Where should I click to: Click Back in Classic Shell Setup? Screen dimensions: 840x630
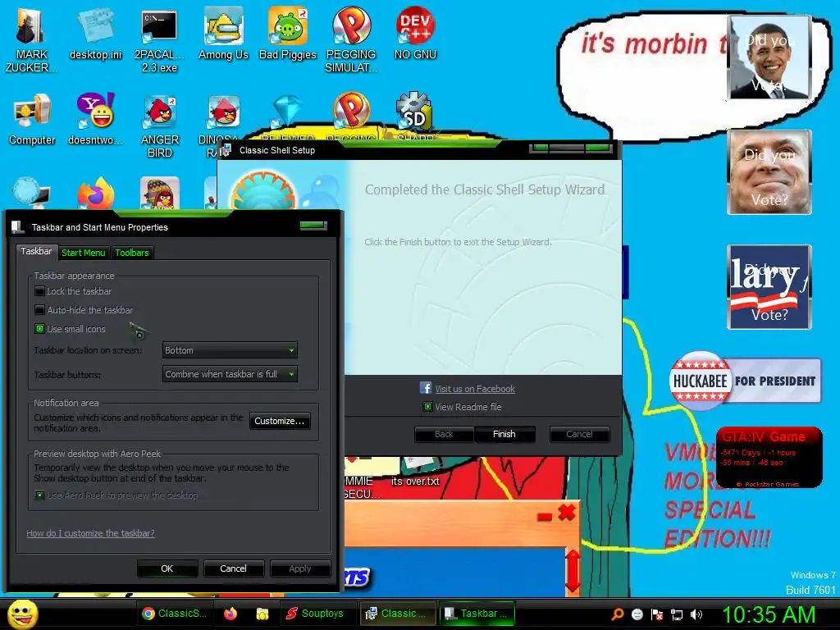(444, 434)
